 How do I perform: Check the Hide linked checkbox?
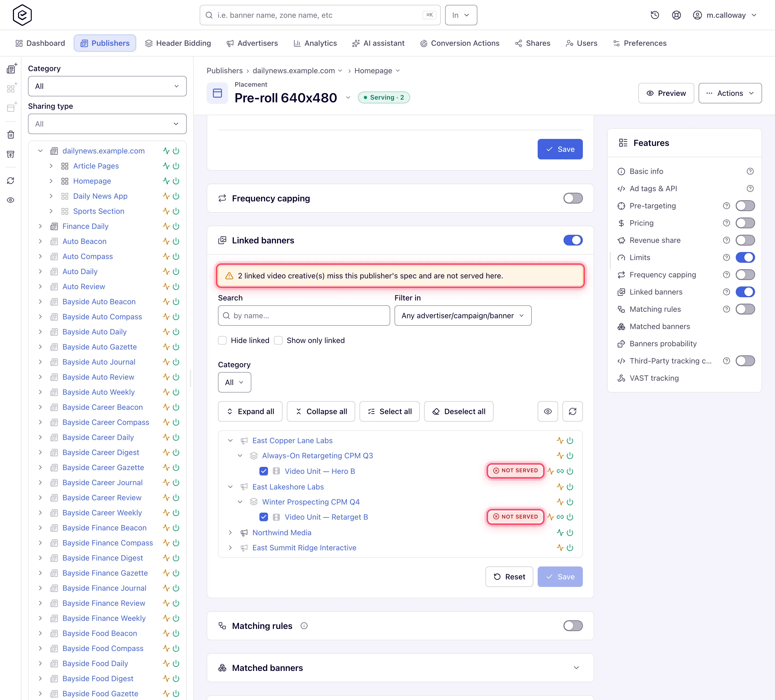222,340
